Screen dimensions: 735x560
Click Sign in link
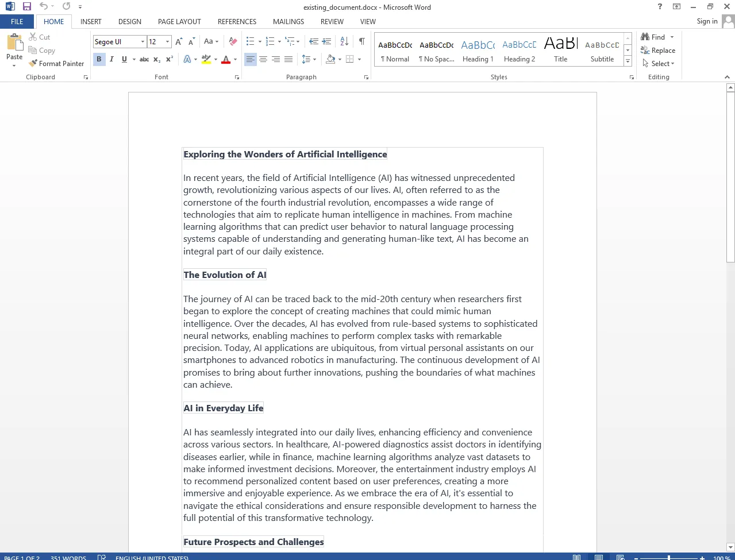coord(707,21)
